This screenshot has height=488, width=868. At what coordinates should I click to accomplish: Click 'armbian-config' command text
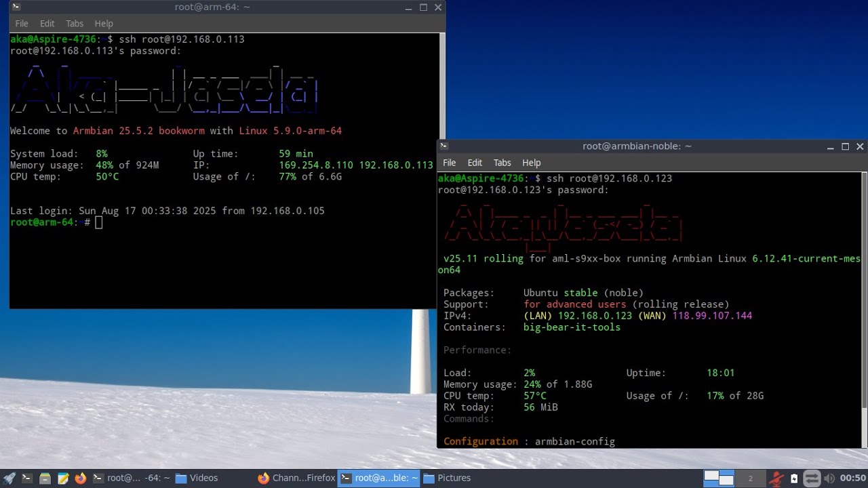(575, 441)
